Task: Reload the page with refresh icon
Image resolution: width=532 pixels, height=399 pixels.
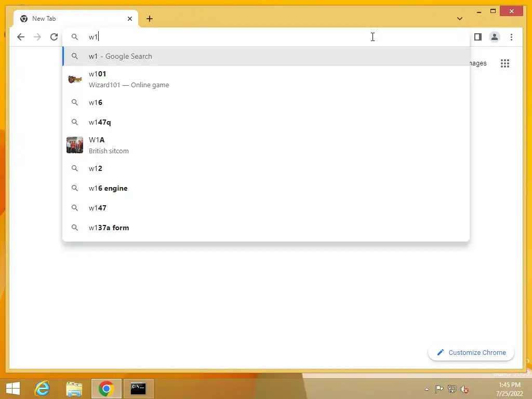Action: 54,37
